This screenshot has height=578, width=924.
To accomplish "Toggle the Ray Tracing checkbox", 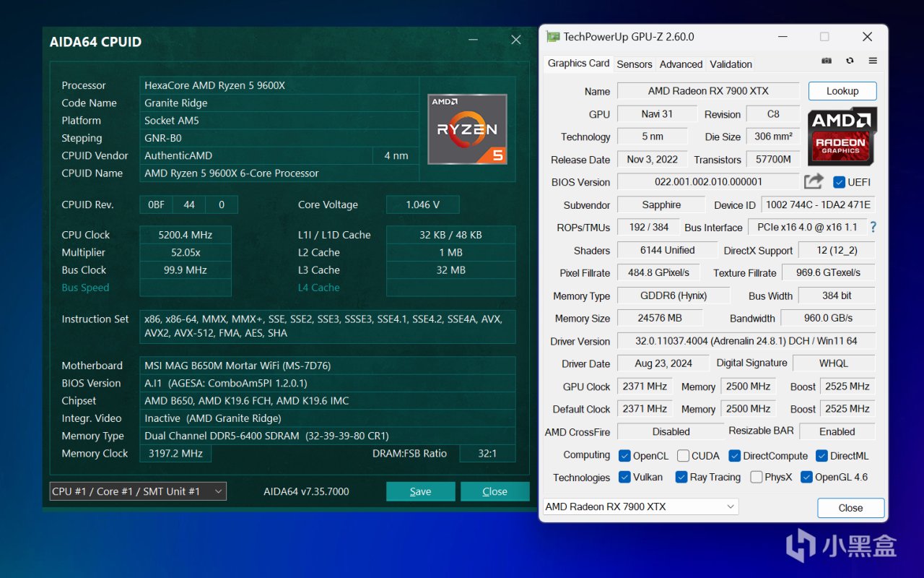I will point(681,477).
